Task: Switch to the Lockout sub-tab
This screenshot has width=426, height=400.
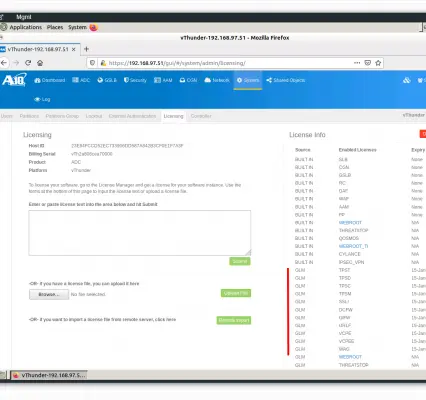Action: 94,116
